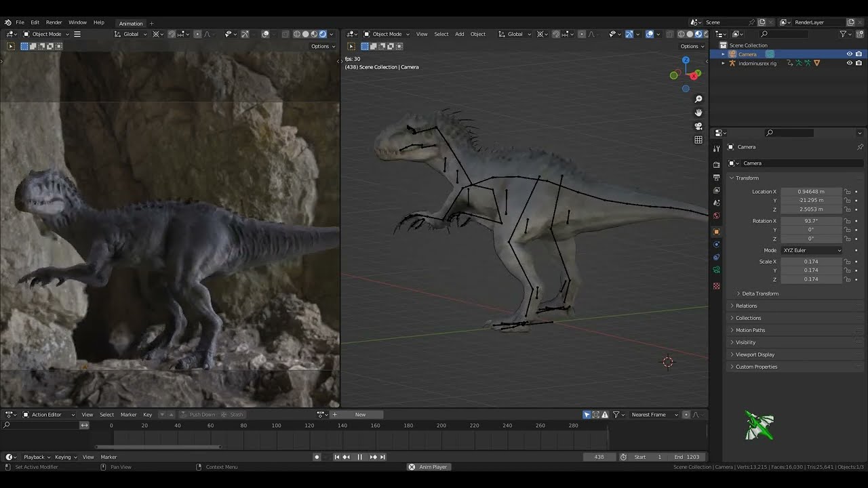The image size is (868, 488).
Task: Switch orthographic/perspective with the grid icon
Action: [x=698, y=140]
